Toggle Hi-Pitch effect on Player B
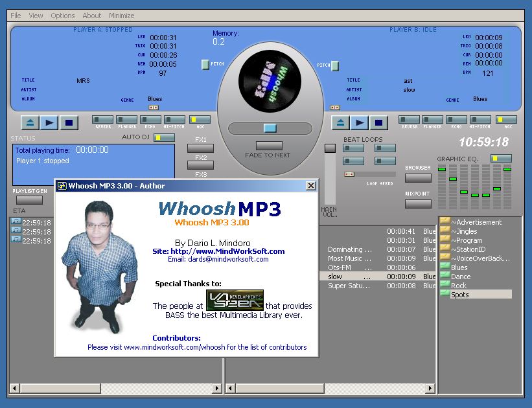The width and height of the screenshot is (532, 408). pyautogui.click(x=480, y=120)
